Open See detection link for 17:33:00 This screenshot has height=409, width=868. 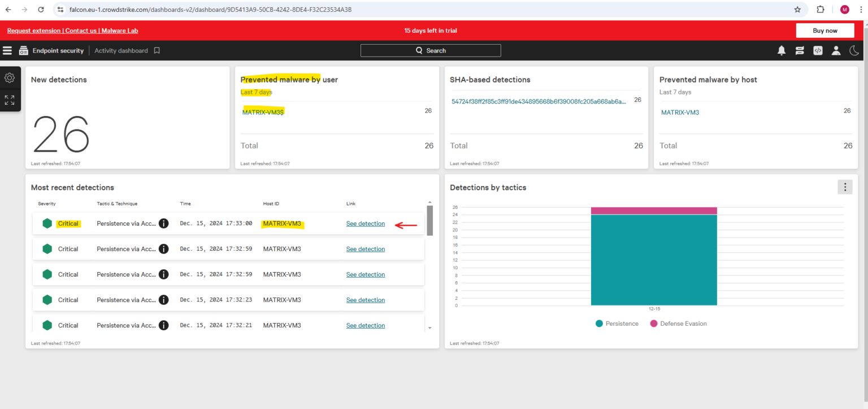click(x=366, y=223)
